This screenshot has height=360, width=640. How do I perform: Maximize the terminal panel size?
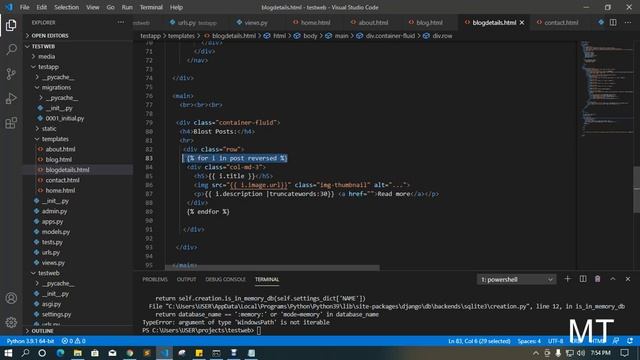click(613, 279)
